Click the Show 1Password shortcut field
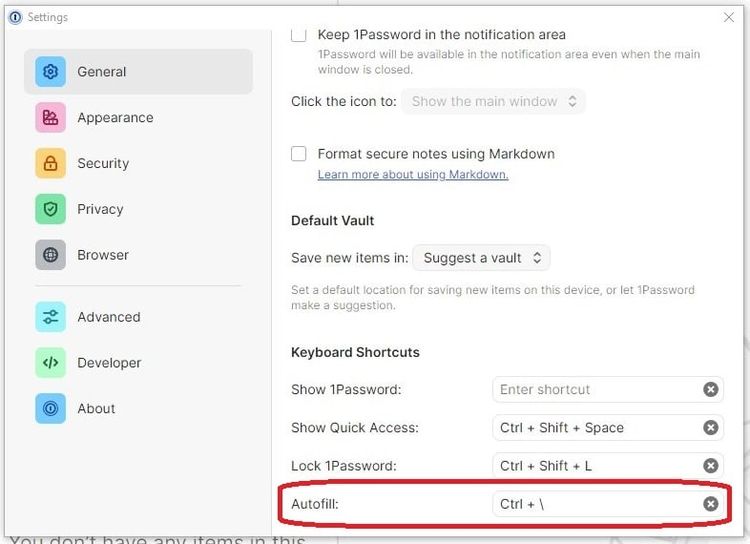 tap(594, 390)
